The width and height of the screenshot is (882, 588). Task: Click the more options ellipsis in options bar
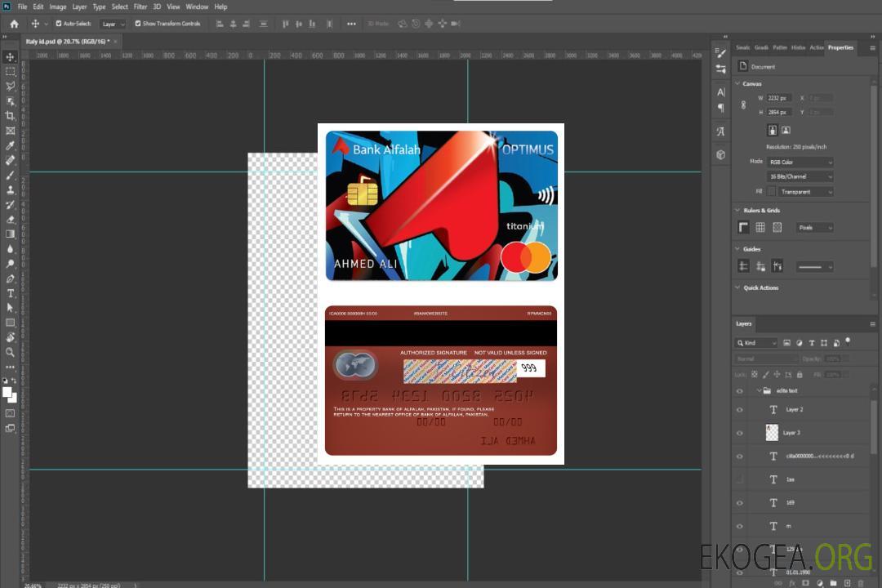point(351,24)
